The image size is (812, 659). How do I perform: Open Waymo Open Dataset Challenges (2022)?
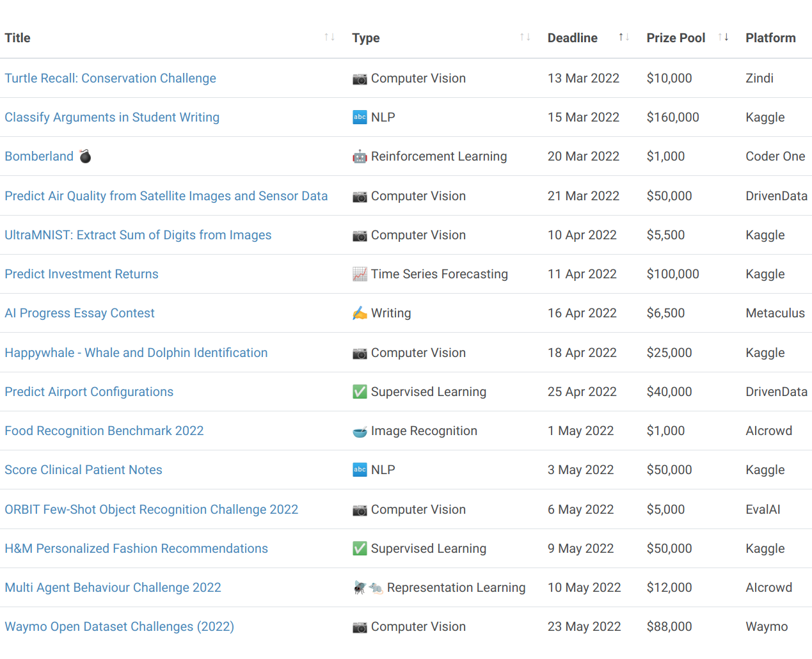pos(120,626)
